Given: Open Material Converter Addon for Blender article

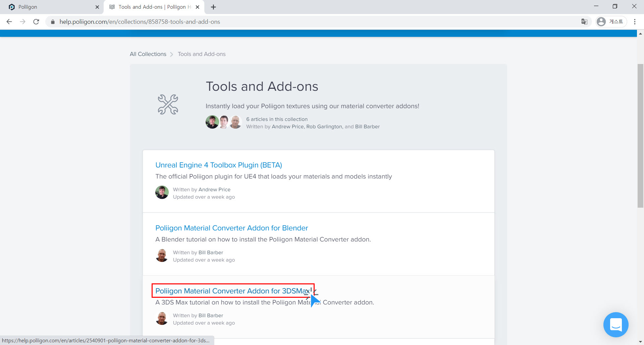Looking at the screenshot, I should coord(231,228).
